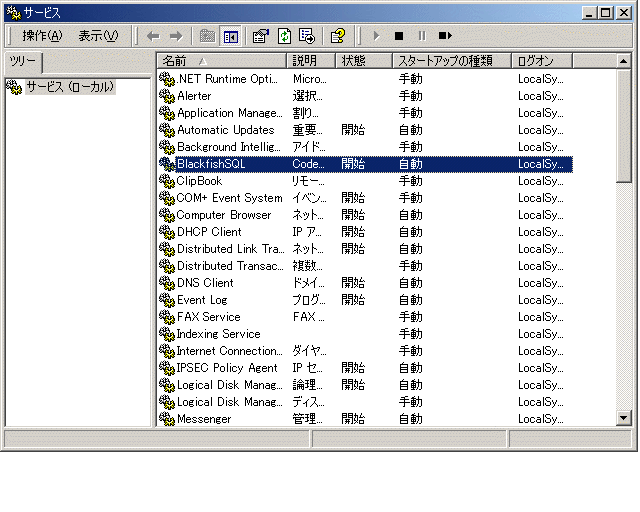640x512 pixels.
Task: Open the 表示(V) menu
Action: (x=98, y=36)
